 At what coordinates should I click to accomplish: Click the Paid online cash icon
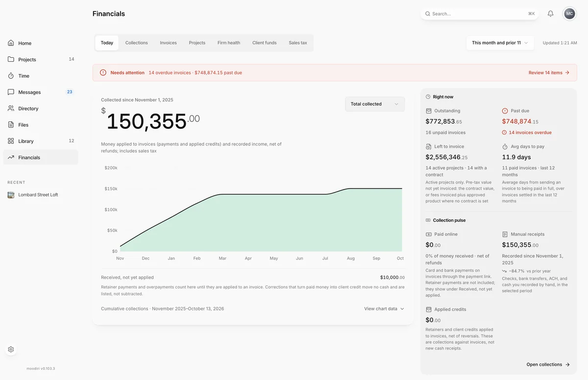[429, 234]
